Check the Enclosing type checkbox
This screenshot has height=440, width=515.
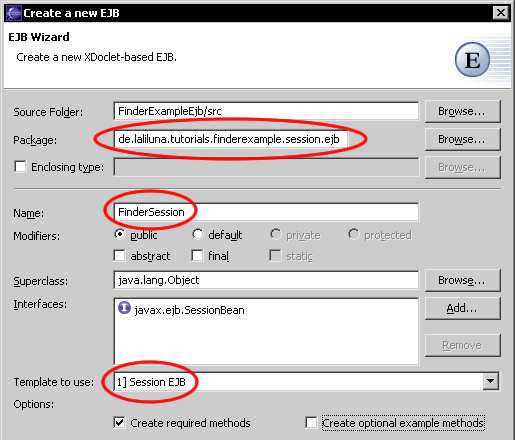click(x=20, y=166)
